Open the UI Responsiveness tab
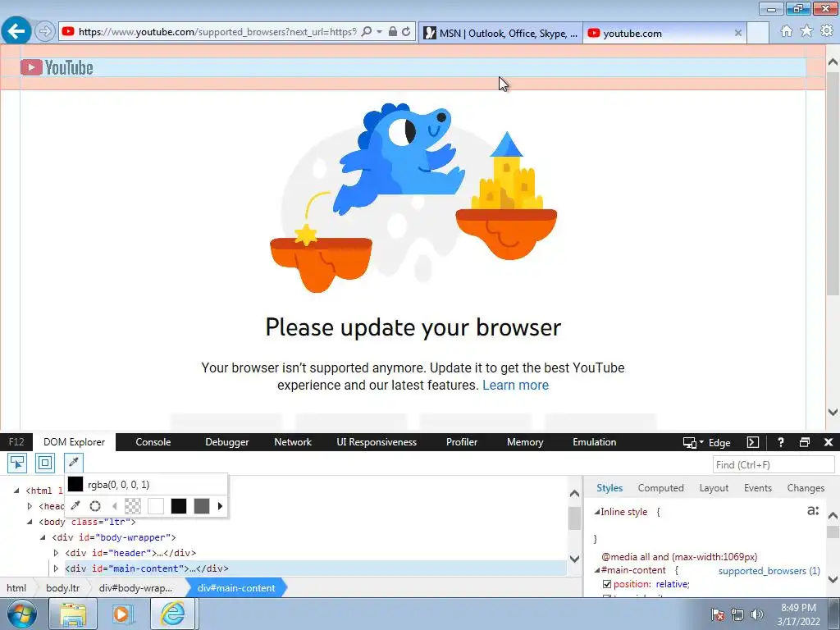This screenshot has width=840, height=630. (377, 442)
